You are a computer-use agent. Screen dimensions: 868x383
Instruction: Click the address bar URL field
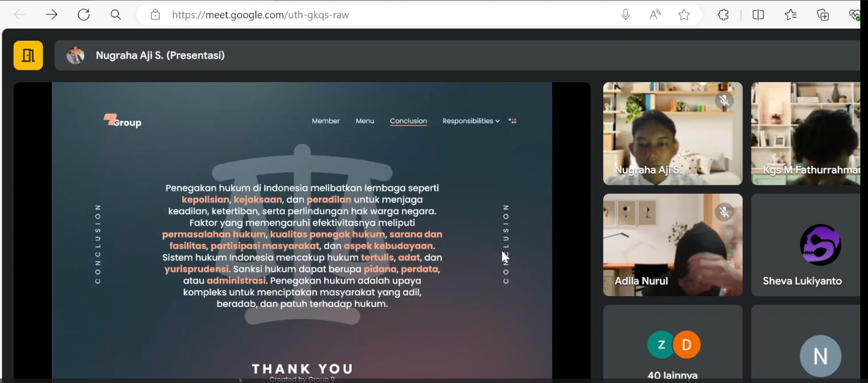coord(336,15)
